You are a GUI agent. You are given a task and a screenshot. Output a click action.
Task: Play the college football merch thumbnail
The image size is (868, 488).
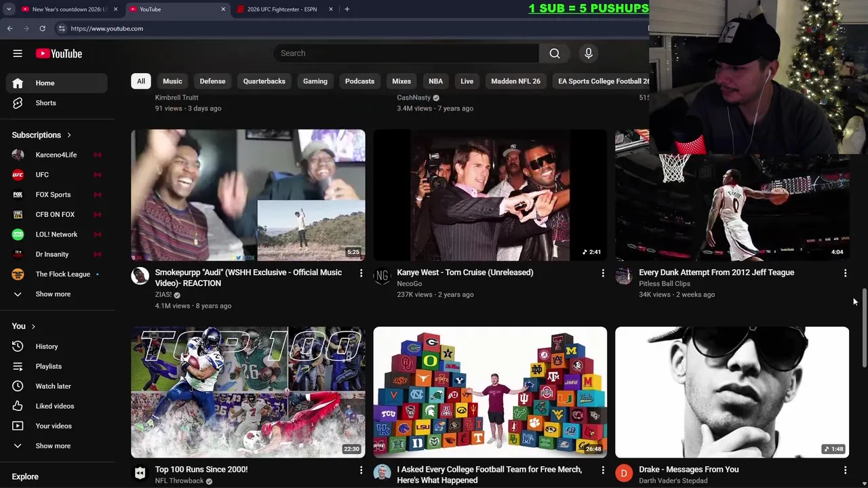pos(490,392)
